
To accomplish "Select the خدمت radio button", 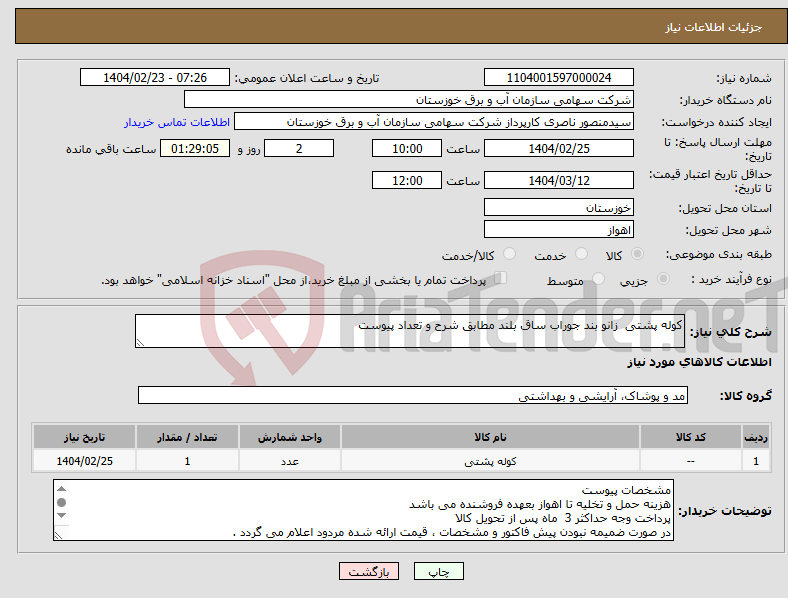I will tap(581, 254).
